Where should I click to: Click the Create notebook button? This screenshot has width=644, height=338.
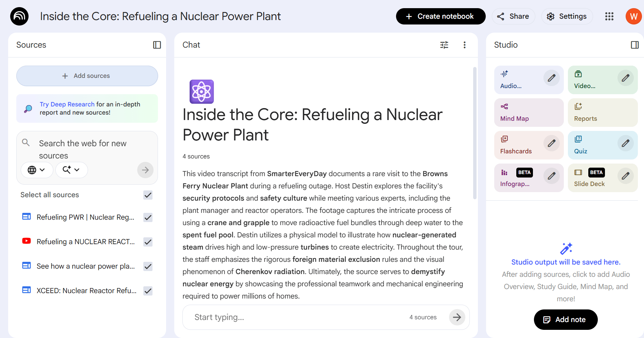click(441, 16)
